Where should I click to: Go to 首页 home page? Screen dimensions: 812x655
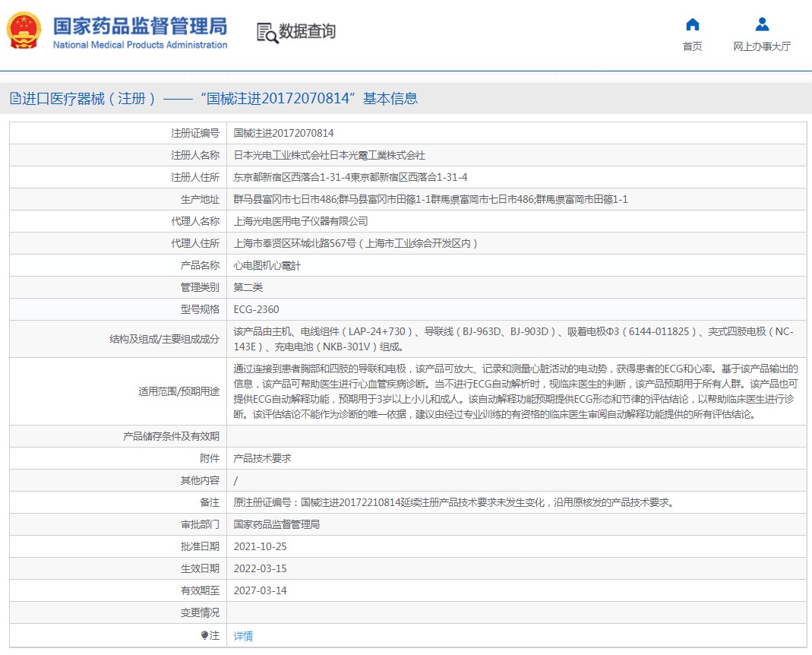pyautogui.click(x=693, y=46)
